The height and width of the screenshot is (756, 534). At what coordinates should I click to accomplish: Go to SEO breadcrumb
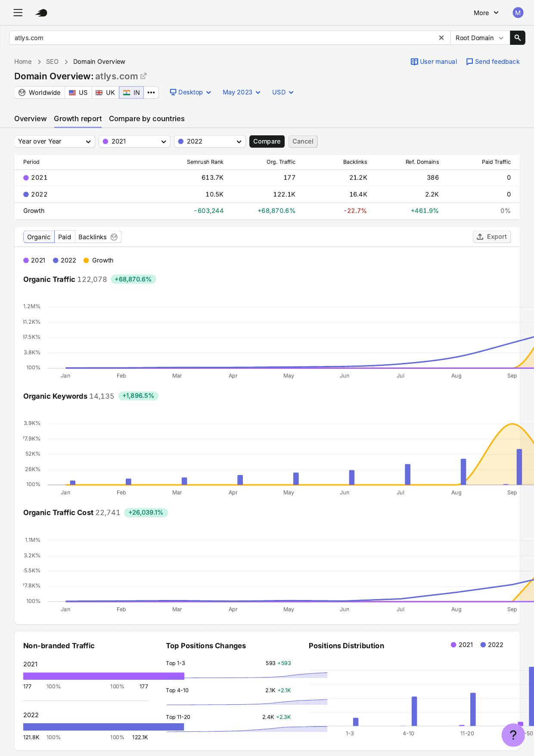click(x=52, y=62)
